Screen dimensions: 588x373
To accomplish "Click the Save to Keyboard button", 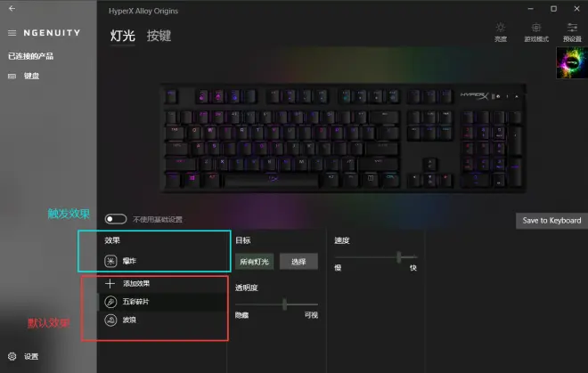I will point(551,221).
